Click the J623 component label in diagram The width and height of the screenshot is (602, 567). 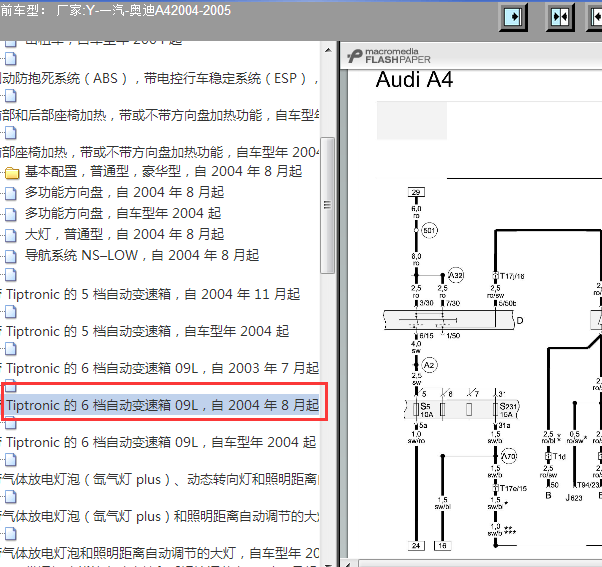coord(574,498)
